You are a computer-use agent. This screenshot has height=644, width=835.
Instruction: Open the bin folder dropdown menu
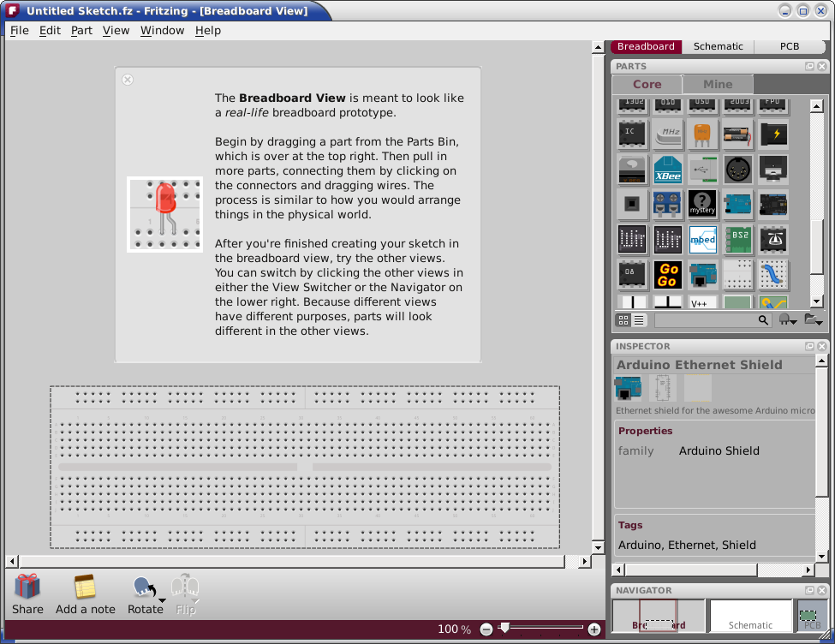[x=814, y=320]
